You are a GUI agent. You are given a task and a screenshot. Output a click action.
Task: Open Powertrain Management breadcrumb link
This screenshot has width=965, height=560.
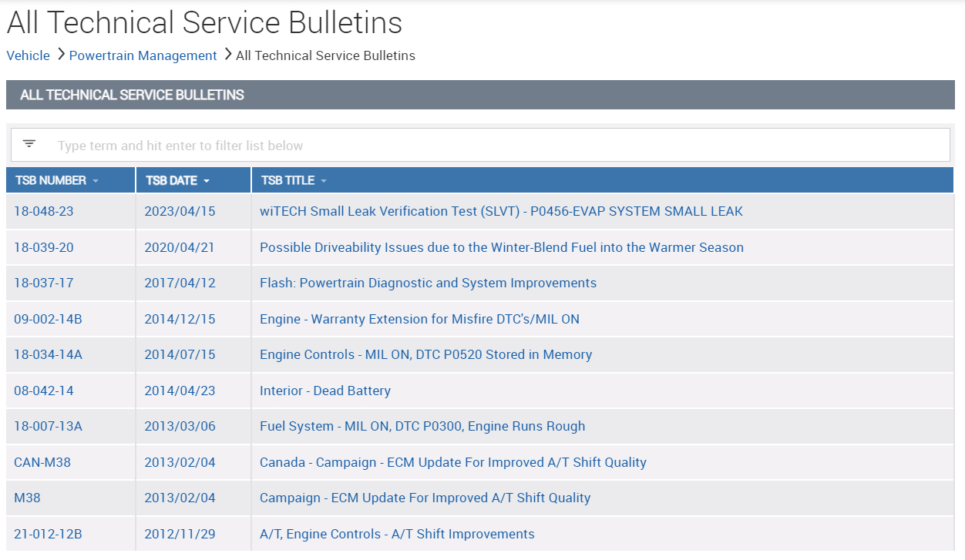tap(143, 55)
